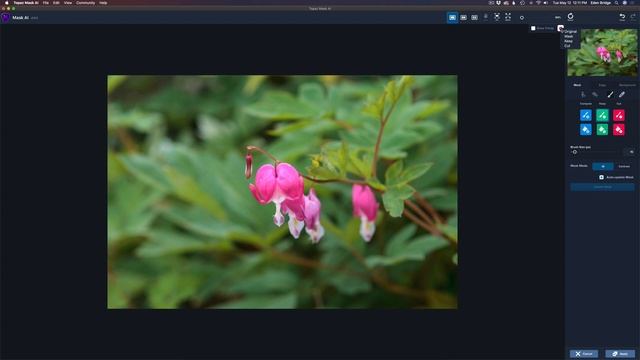This screenshot has height=360, width=640.
Task: Select the blue Compute brush tool
Action: click(586, 115)
